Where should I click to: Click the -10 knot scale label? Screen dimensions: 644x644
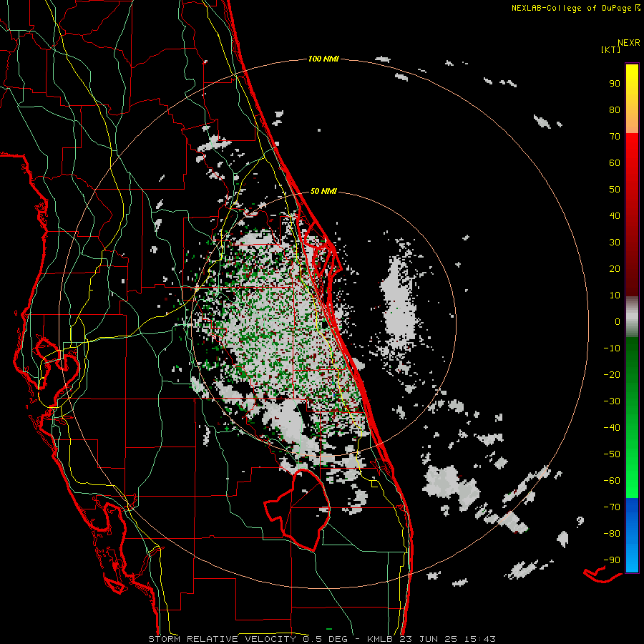(612, 348)
